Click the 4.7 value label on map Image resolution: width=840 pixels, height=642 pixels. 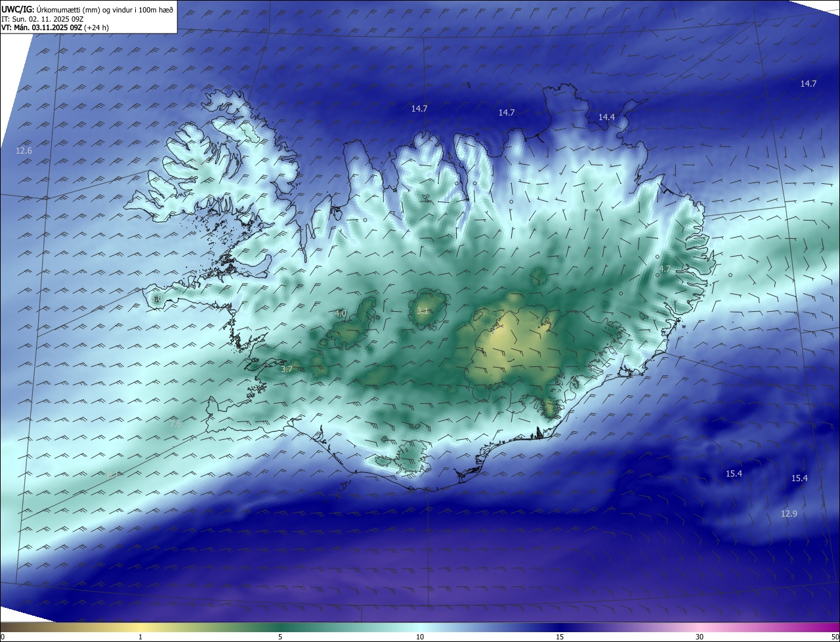click(x=665, y=268)
